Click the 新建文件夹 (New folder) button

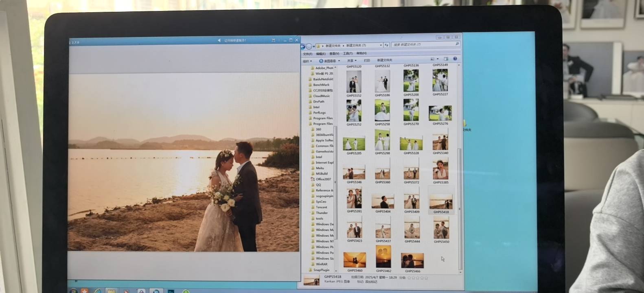tap(385, 60)
